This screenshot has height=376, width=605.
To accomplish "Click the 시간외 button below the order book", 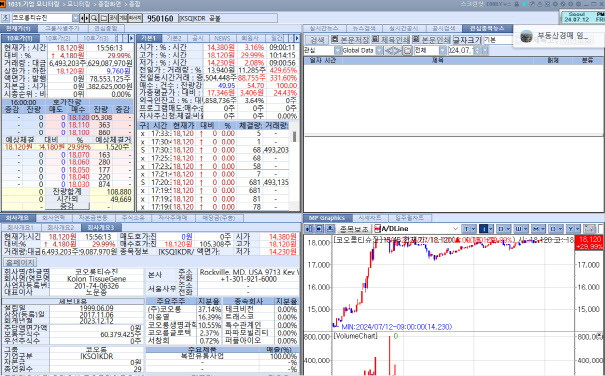I will point(67,199).
